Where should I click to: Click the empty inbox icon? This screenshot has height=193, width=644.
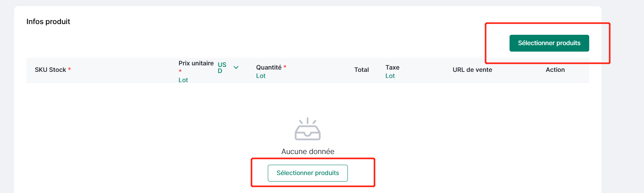pyautogui.click(x=308, y=129)
